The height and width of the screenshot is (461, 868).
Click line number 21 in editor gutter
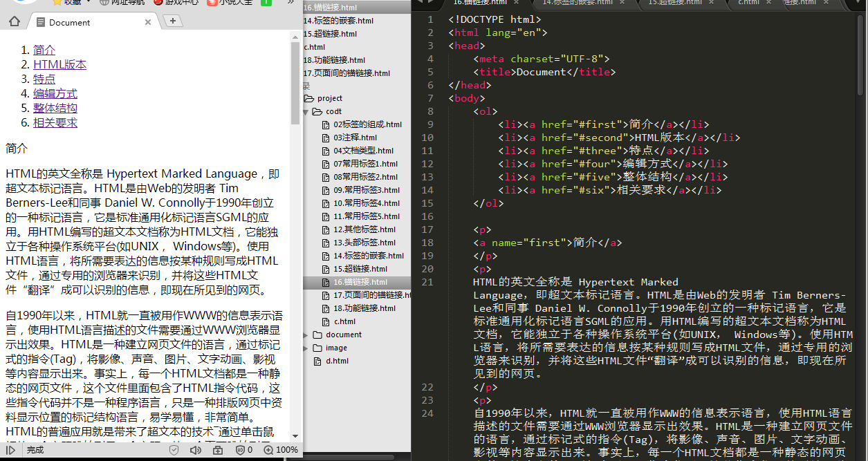427,282
